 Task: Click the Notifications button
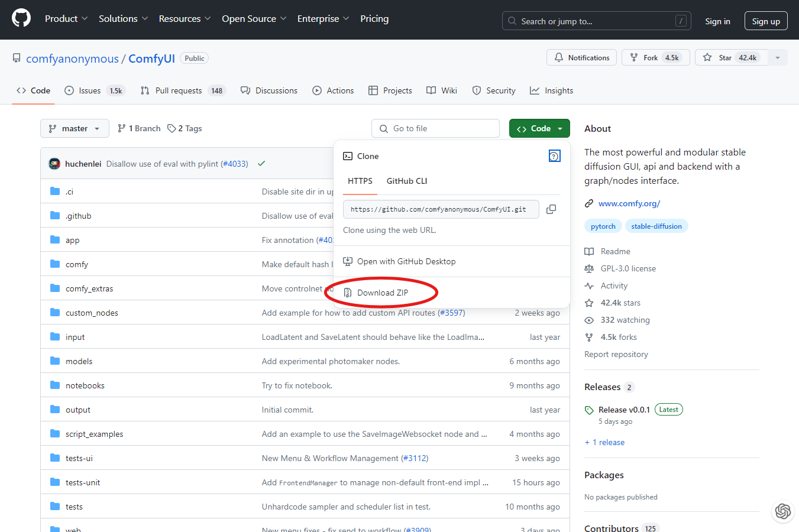(x=582, y=57)
